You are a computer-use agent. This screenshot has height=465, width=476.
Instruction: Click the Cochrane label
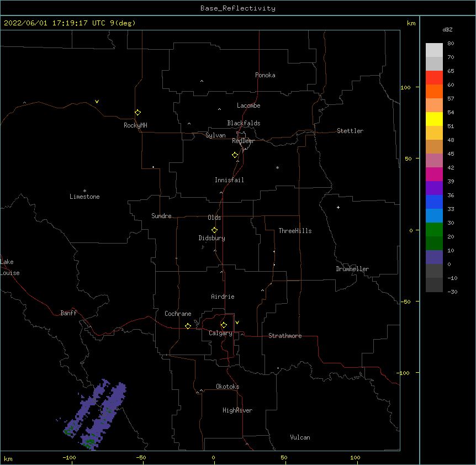(178, 314)
